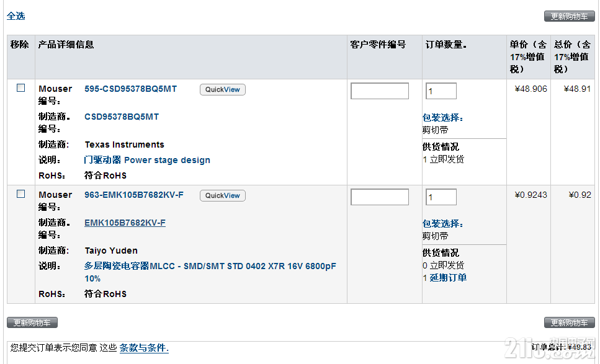
Task: Check the remove box for EMK105B7682KV-F item
Action: point(20,194)
